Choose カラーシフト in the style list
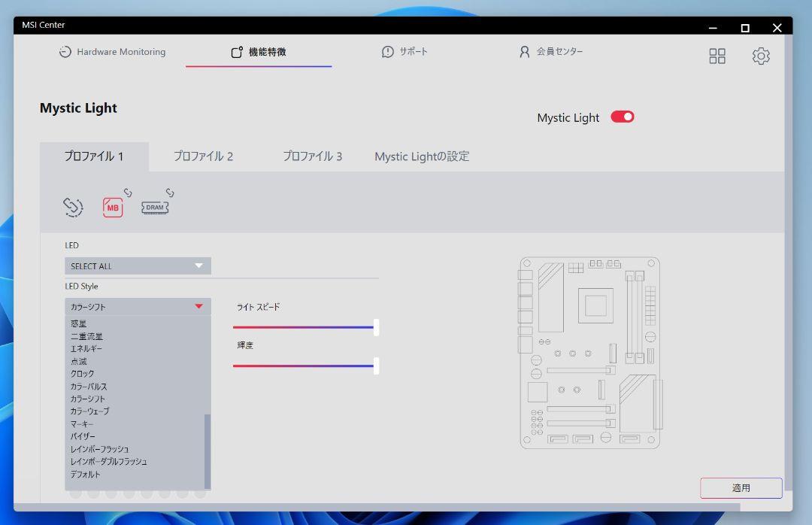The image size is (812, 525). [x=87, y=399]
